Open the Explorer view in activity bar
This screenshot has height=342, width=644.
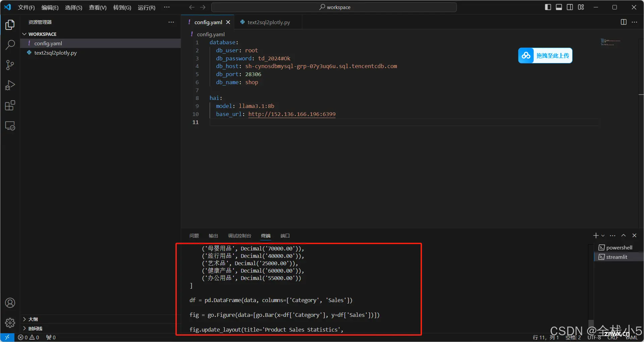coord(10,25)
